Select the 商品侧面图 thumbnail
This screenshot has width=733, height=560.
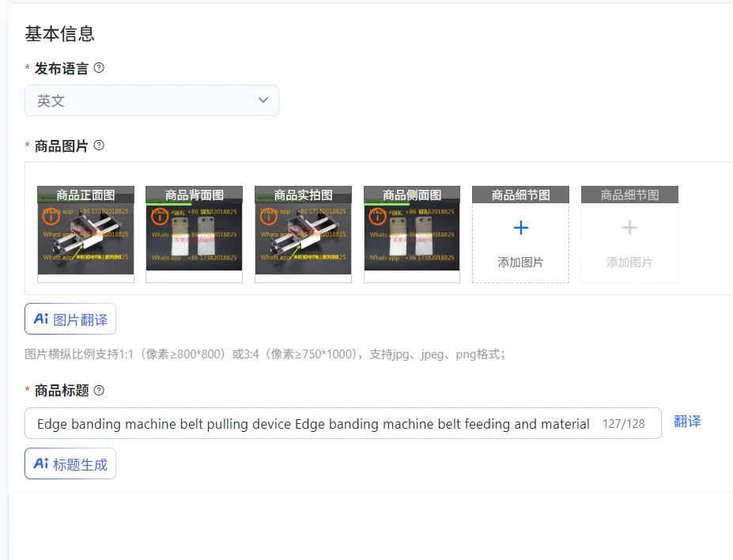click(412, 234)
